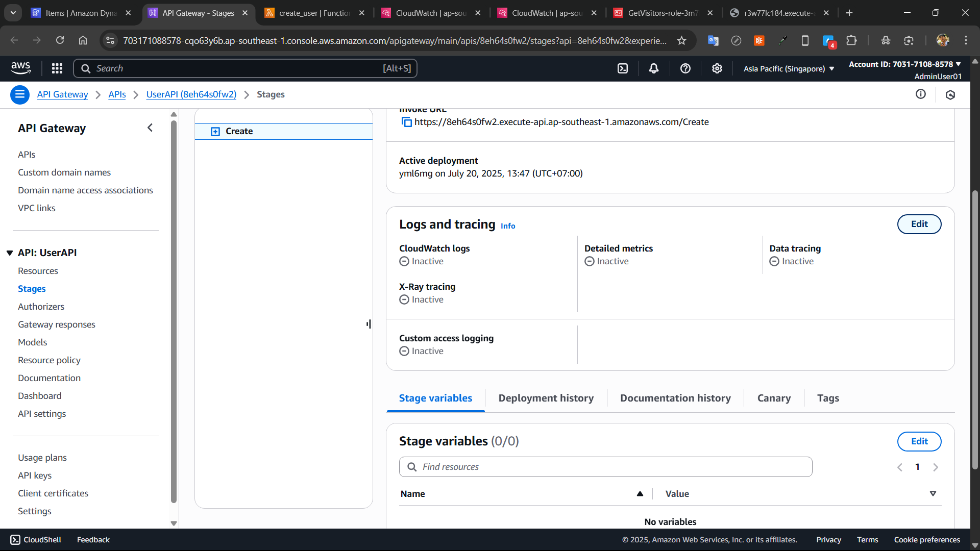Switch to the GetVisitors-role browser tab

click(663, 13)
